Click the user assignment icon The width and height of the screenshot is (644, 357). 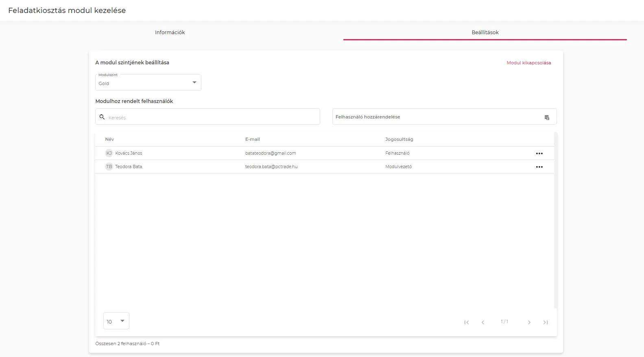547,117
